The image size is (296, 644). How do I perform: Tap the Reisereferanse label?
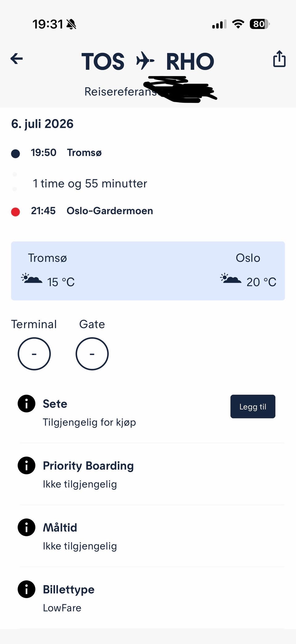(x=120, y=92)
